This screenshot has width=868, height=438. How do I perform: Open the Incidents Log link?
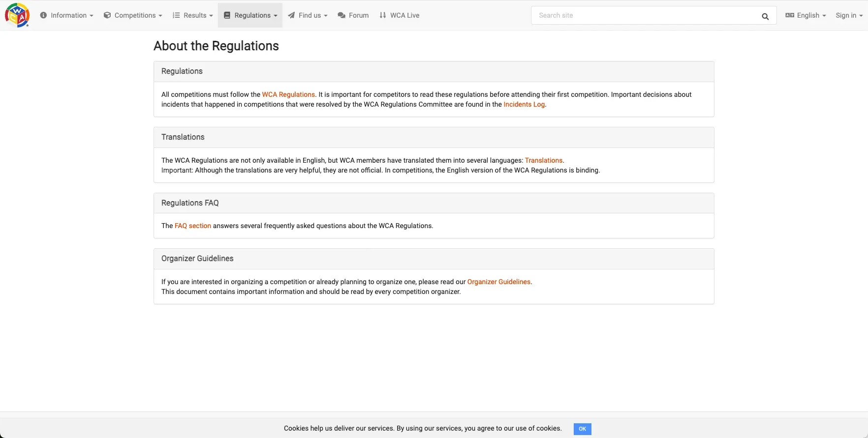[524, 104]
